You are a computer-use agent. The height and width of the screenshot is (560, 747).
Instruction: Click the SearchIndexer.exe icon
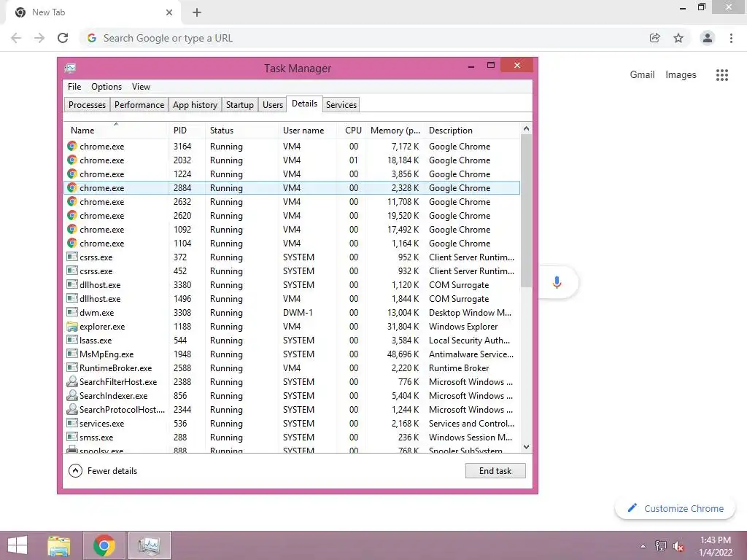click(72, 396)
